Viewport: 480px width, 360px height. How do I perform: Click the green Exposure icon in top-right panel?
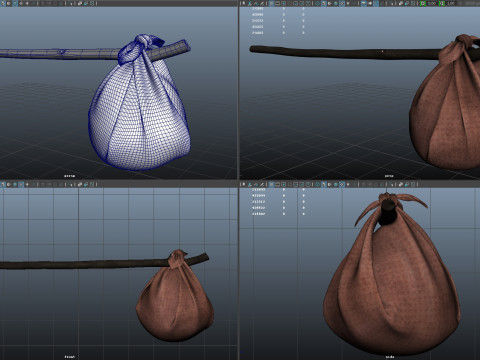[x=423, y=3]
